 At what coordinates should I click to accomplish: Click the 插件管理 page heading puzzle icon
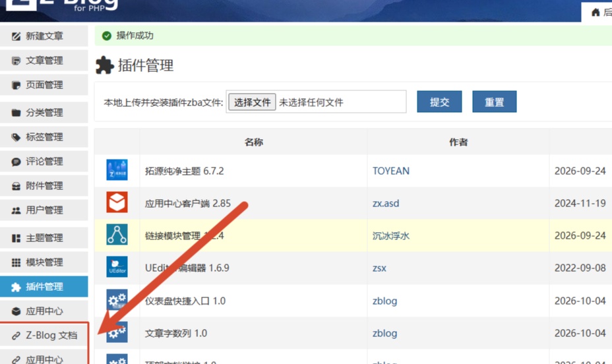click(x=105, y=65)
